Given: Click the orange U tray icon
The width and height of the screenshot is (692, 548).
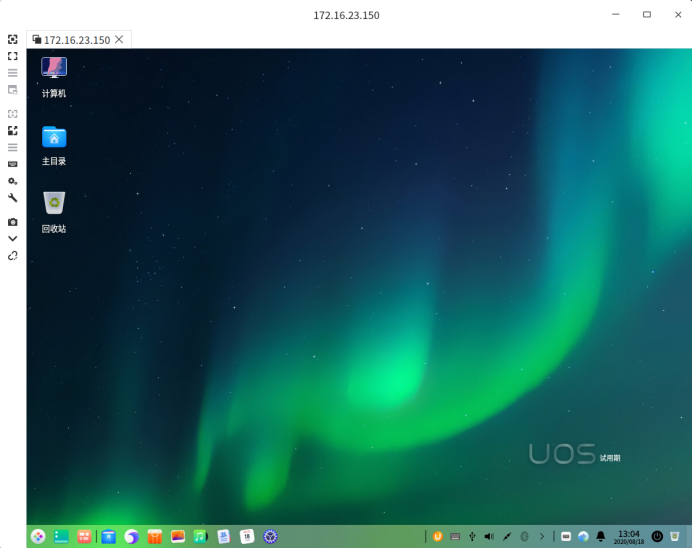Looking at the screenshot, I should click(438, 537).
